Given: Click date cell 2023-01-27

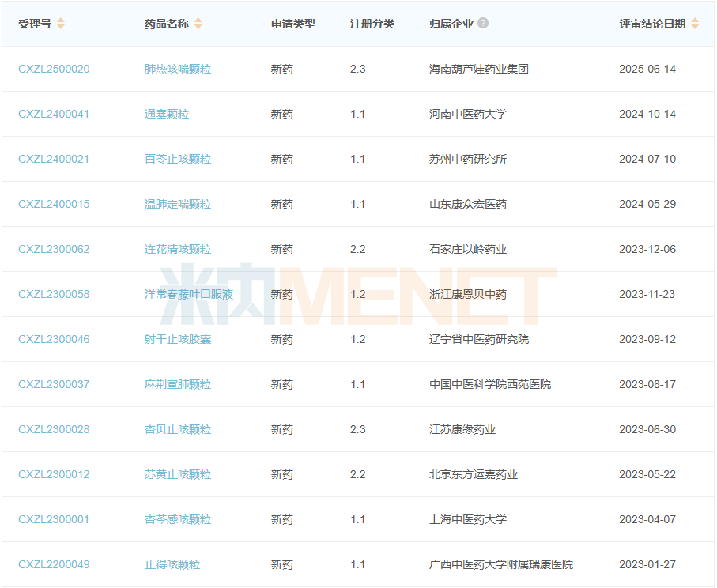Looking at the screenshot, I should click(x=647, y=564).
